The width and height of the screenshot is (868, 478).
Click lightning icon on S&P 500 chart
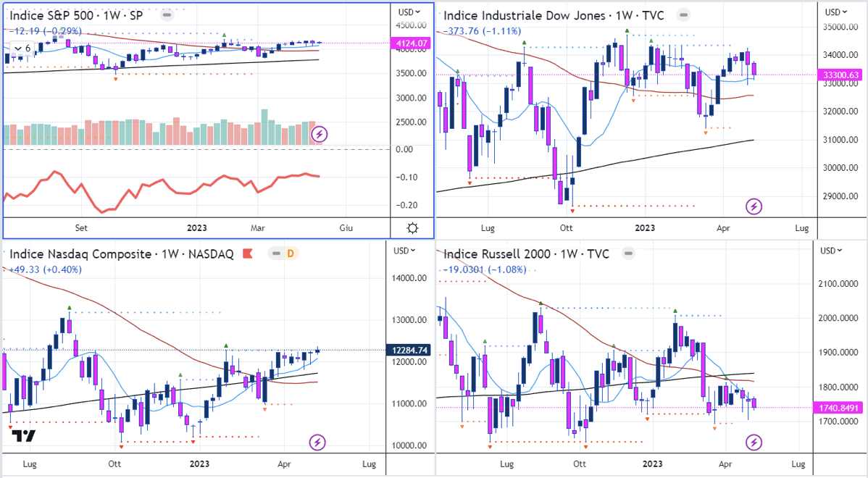click(320, 133)
